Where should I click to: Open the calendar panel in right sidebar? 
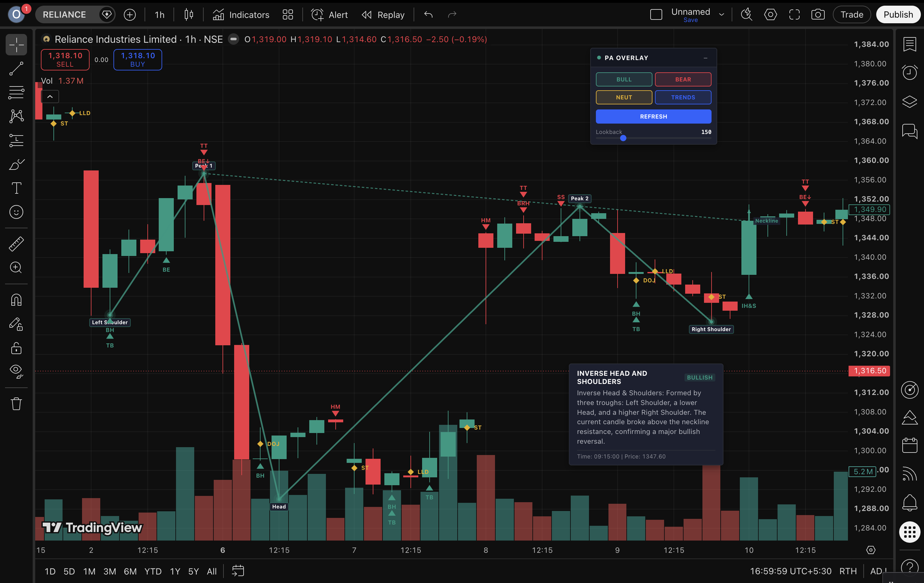point(910,445)
